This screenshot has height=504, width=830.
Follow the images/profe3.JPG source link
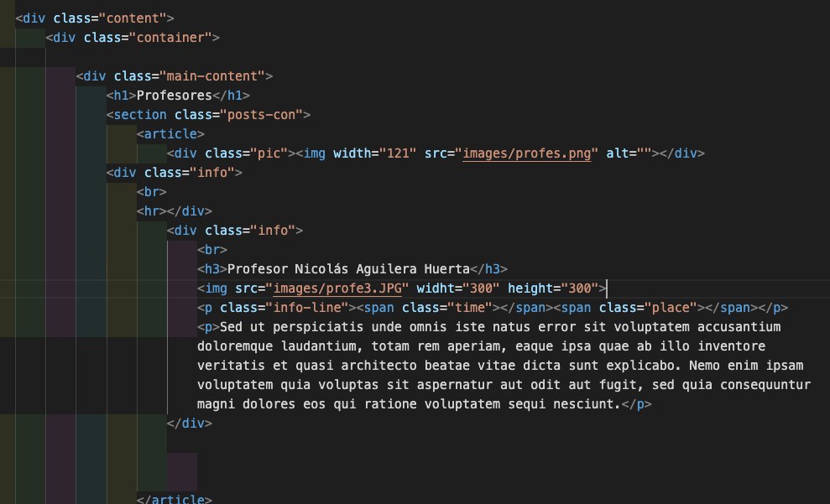(x=337, y=288)
